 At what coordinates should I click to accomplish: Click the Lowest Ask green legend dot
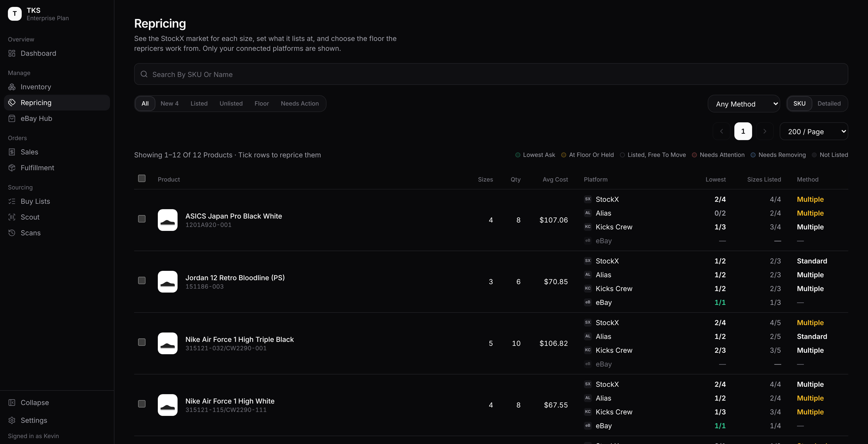coord(518,155)
